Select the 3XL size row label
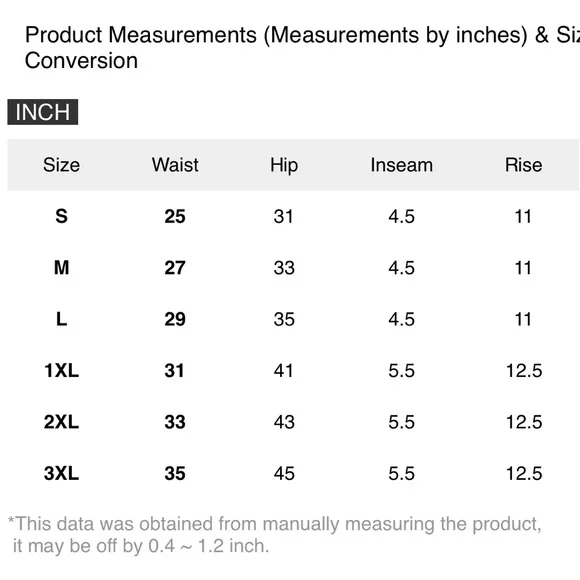The image size is (580, 580). point(61,473)
